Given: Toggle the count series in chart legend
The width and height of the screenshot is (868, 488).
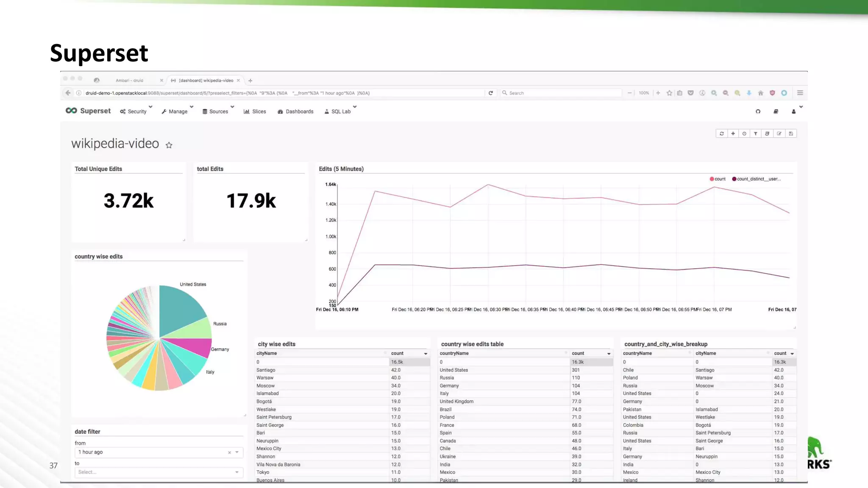Looking at the screenshot, I should point(718,179).
